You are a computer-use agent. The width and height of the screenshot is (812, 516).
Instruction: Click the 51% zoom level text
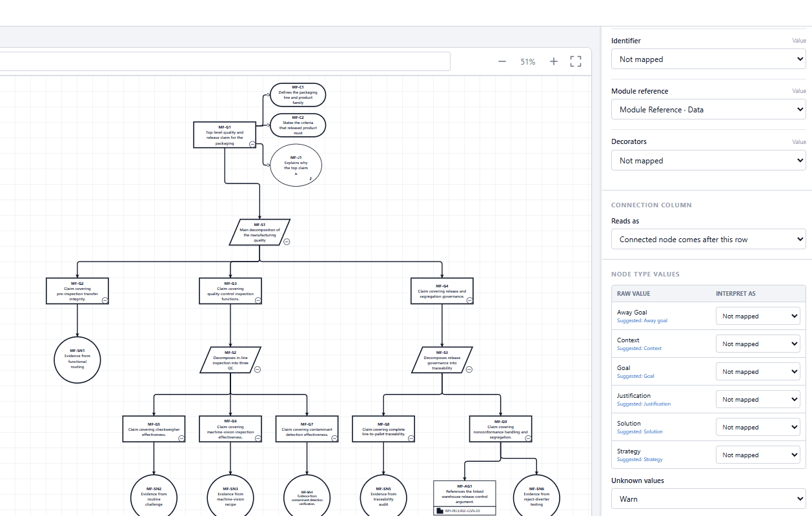click(528, 62)
